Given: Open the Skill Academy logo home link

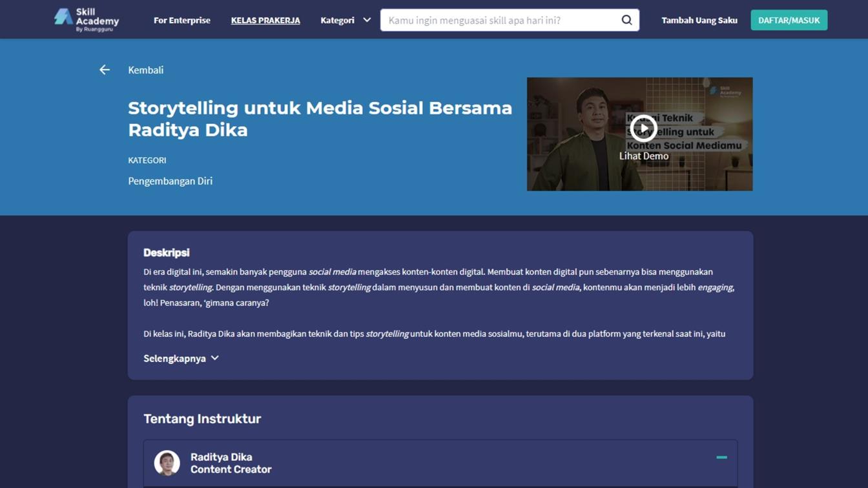Looking at the screenshot, I should (x=87, y=20).
